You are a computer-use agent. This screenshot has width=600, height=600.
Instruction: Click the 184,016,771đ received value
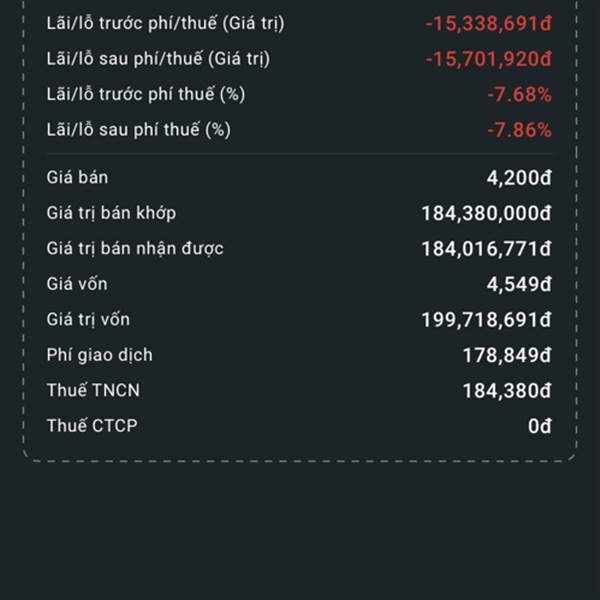tap(487, 249)
